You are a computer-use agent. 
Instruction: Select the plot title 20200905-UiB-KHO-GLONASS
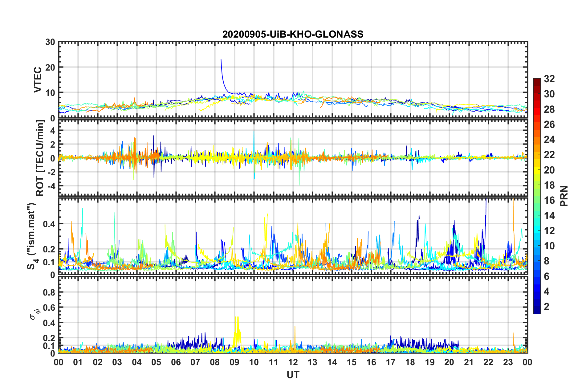pos(293,34)
